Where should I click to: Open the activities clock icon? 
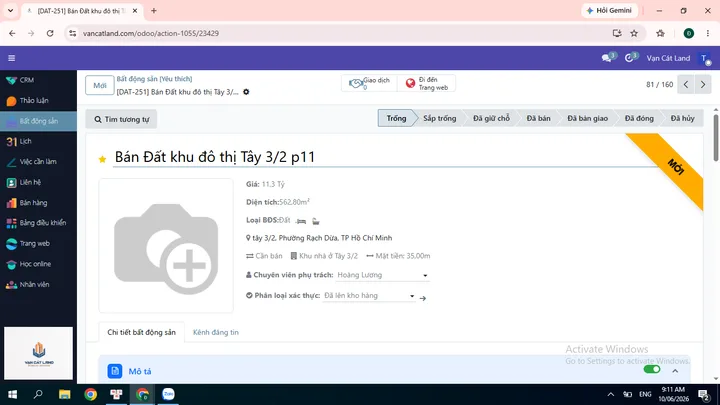630,58
